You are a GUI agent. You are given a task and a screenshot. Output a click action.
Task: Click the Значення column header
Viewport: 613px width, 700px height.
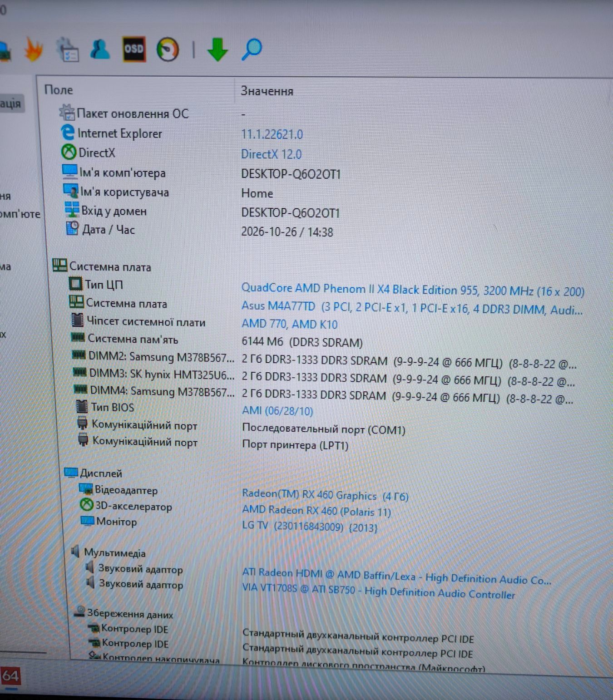267,91
